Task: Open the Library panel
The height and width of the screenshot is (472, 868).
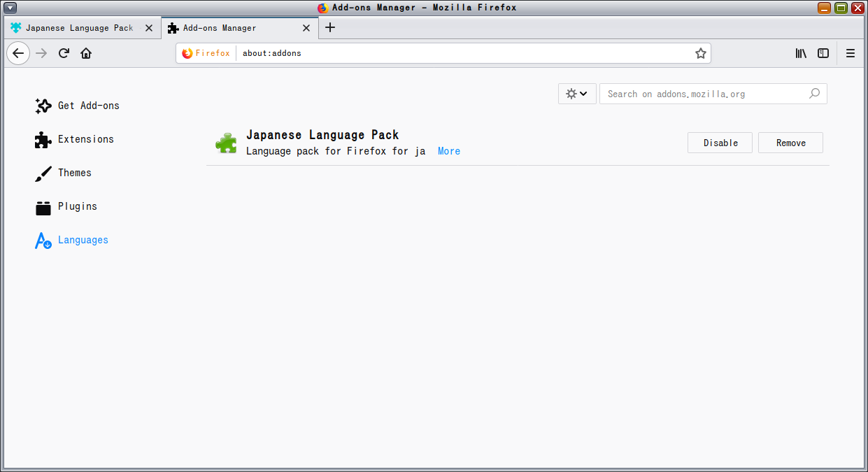Action: click(x=801, y=53)
